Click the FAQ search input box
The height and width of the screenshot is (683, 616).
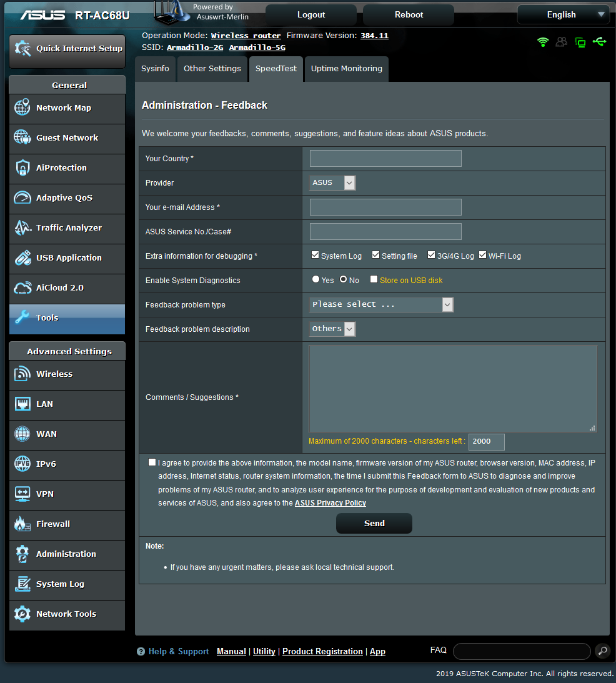click(522, 651)
